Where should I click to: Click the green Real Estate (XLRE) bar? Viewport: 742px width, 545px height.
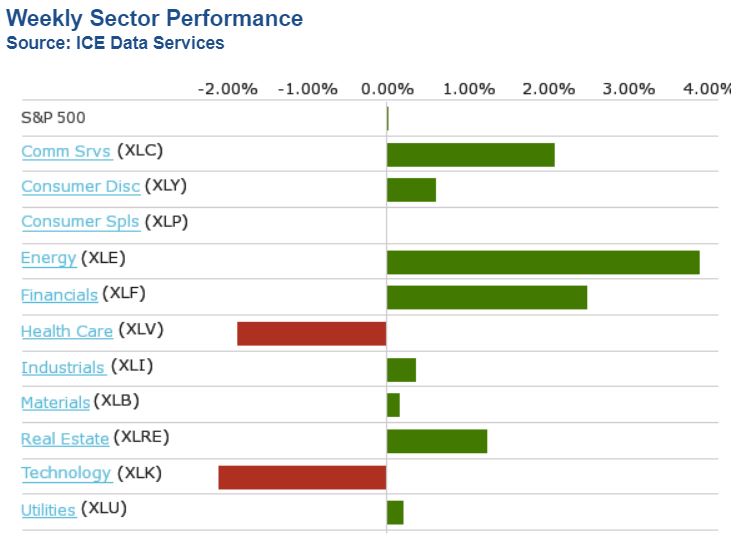pyautogui.click(x=437, y=441)
